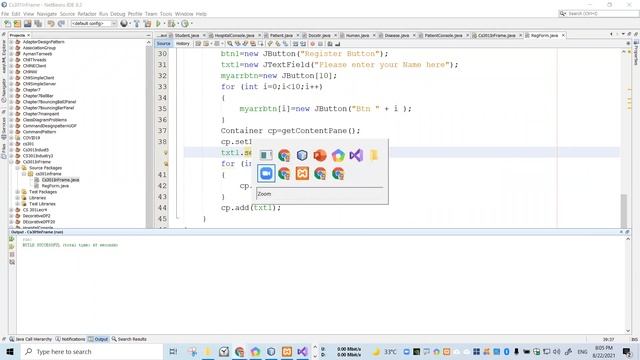Expand the Test Packages node
This screenshot has height=360, width=640.
18,192
